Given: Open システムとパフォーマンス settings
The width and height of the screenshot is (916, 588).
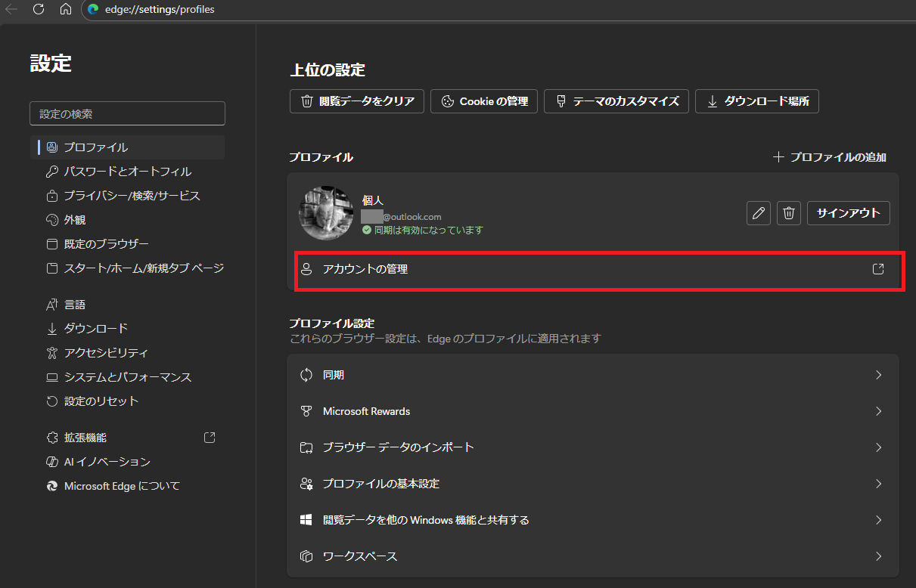Looking at the screenshot, I should pyautogui.click(x=127, y=377).
